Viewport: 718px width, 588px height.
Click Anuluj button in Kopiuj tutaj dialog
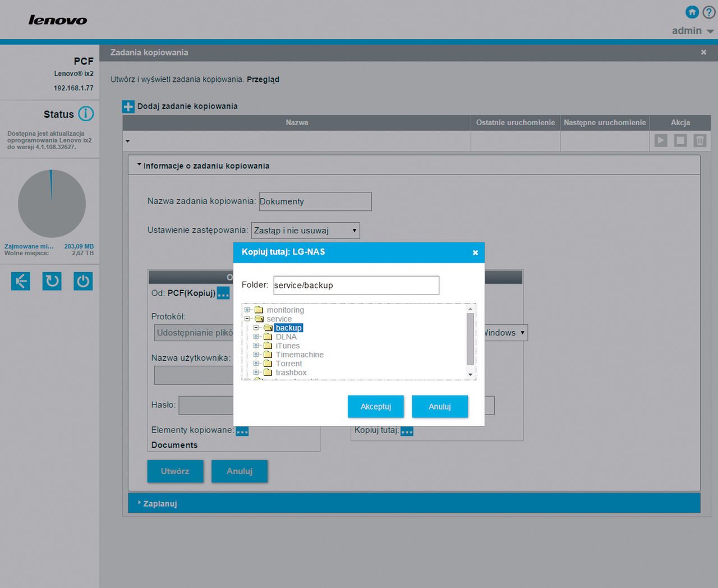[x=440, y=407]
